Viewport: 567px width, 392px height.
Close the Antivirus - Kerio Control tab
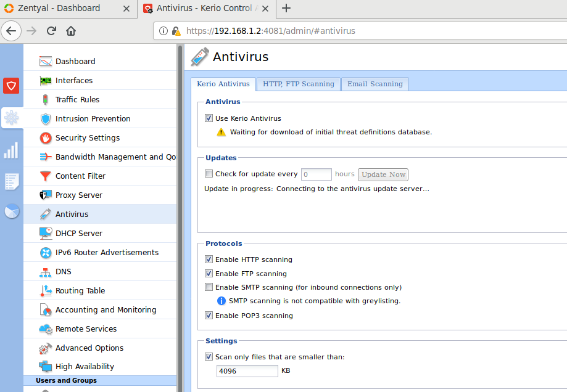tap(265, 9)
